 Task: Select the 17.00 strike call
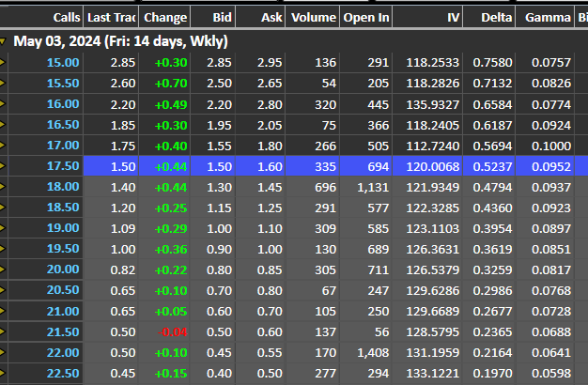click(x=63, y=145)
